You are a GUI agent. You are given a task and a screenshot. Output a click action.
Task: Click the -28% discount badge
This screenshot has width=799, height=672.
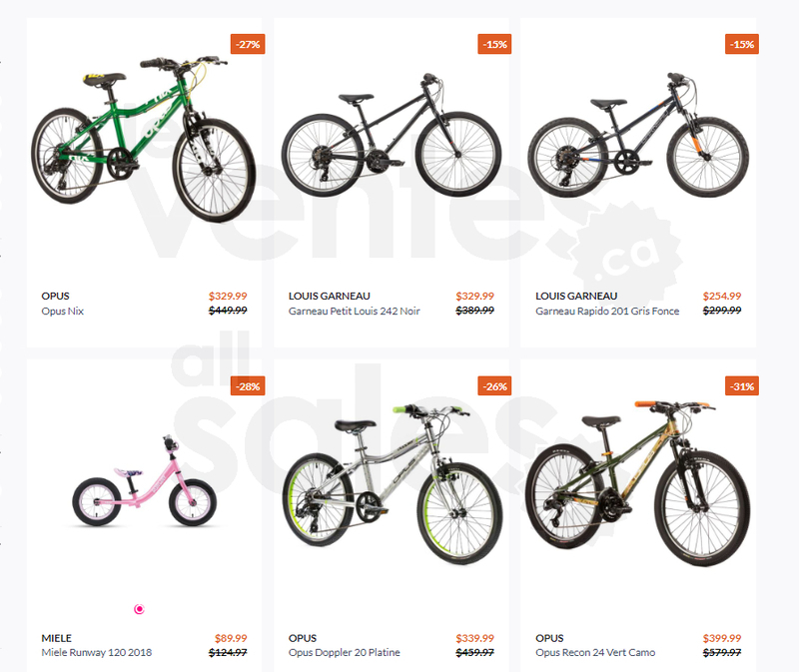248,386
